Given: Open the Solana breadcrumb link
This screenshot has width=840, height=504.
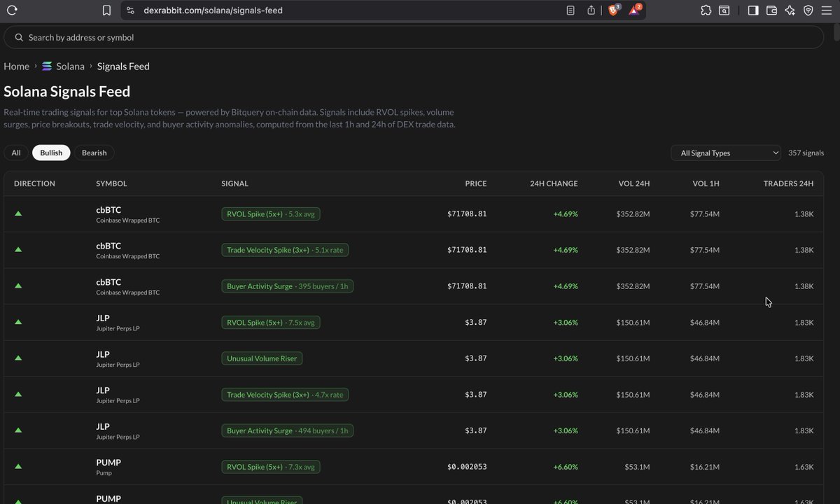Looking at the screenshot, I should coord(70,66).
